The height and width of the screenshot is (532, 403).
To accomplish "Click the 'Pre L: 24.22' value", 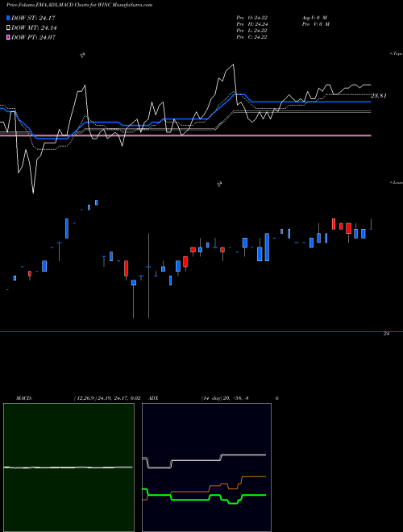I will [251, 31].
